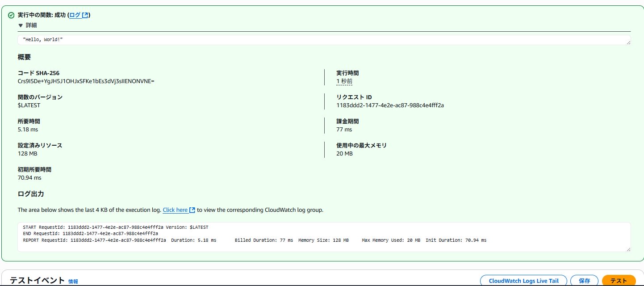Click the external-link icon after Click here
The image size is (644, 286).
pos(192,210)
